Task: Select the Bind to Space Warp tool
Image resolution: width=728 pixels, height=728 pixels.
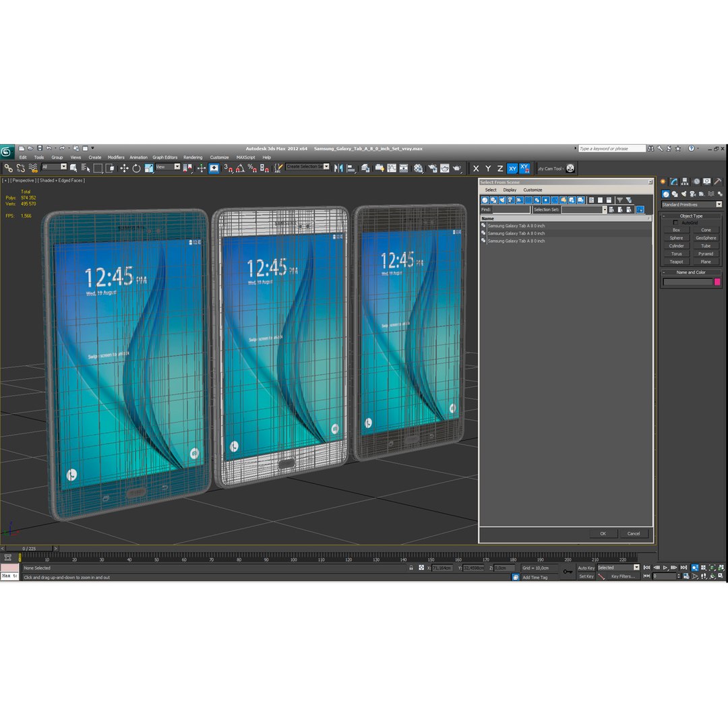Action: click(32, 168)
